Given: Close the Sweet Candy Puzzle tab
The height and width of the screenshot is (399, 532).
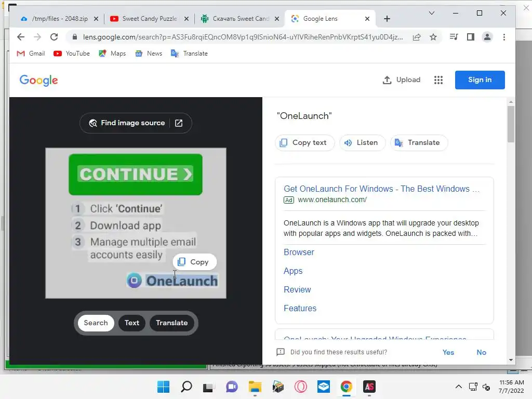Looking at the screenshot, I should 187,19.
